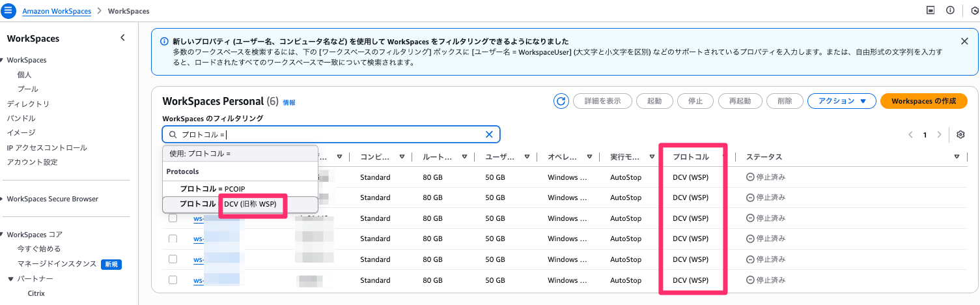980x305 pixels.
Task: Open 今すぐ始める under WorkSpaces コア
Action: tap(39, 249)
